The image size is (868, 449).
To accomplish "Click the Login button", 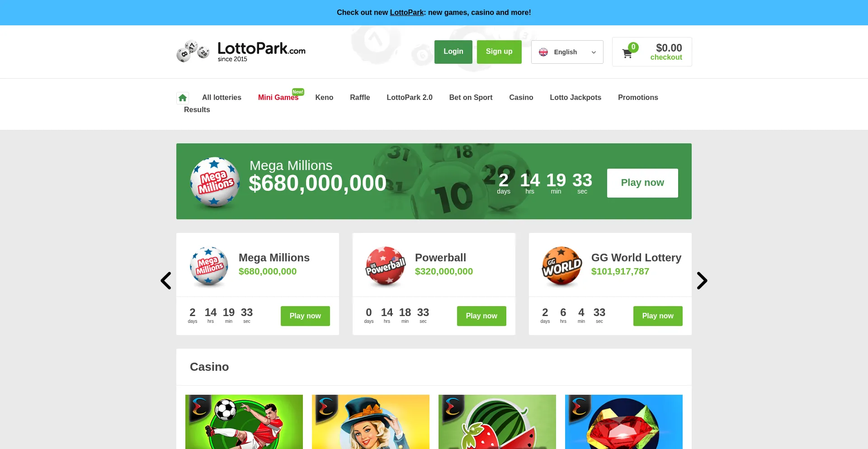I will tap(453, 52).
